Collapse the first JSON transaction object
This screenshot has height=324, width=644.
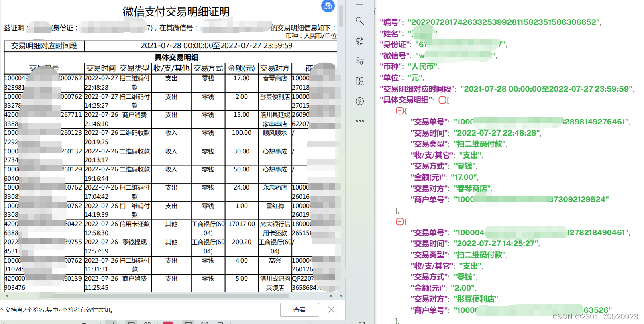pyautogui.click(x=399, y=111)
